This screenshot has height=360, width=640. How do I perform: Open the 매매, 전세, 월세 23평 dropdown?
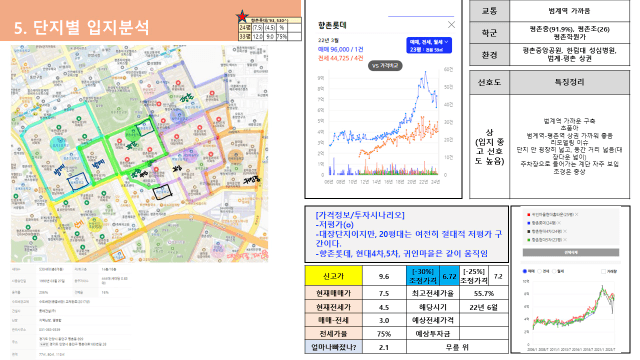[429, 45]
